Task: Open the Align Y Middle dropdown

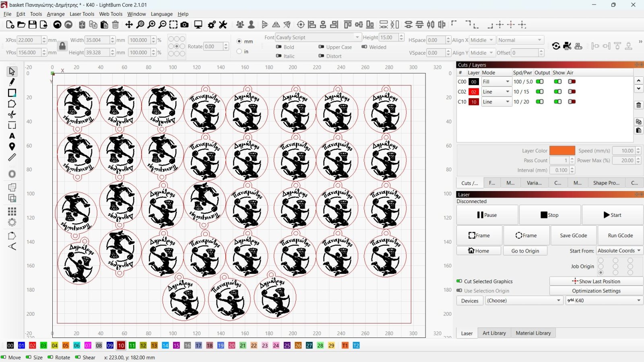Action: coord(482,53)
